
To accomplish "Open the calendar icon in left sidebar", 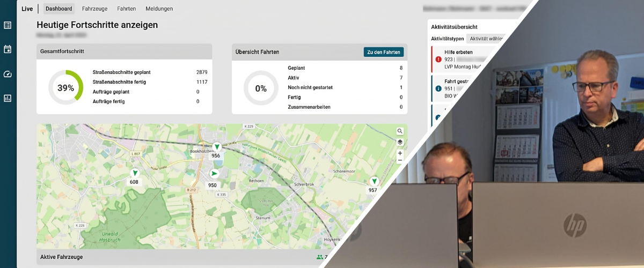I will (x=8, y=49).
